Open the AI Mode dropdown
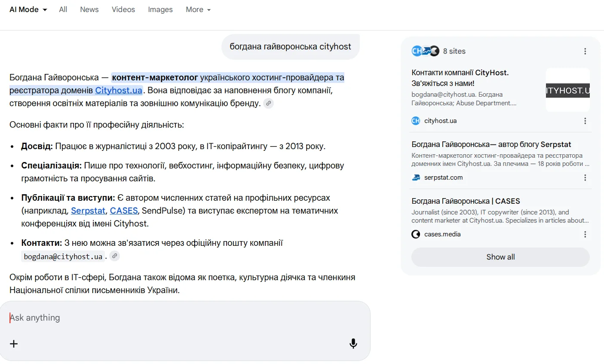Image resolution: width=604 pixels, height=364 pixels. pyautogui.click(x=28, y=9)
